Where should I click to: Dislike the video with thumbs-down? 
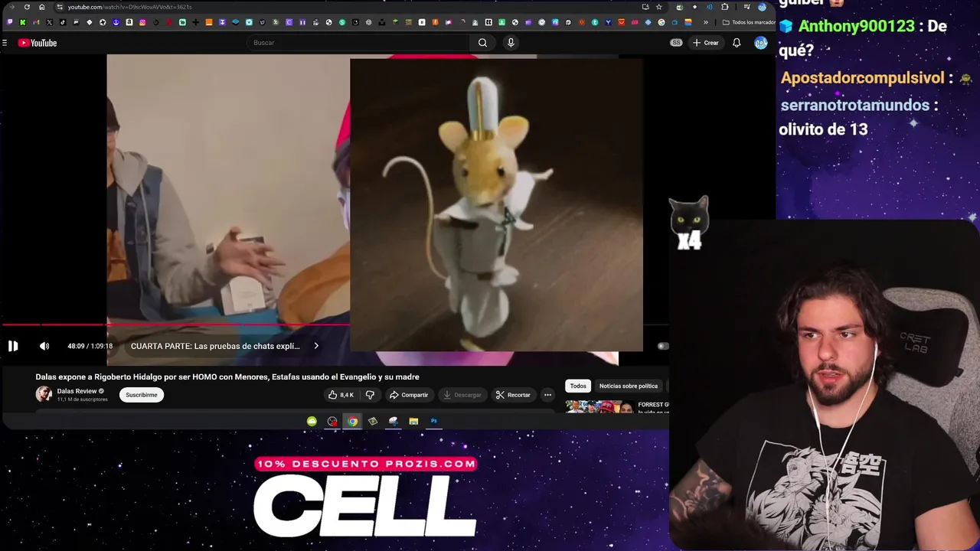point(370,395)
